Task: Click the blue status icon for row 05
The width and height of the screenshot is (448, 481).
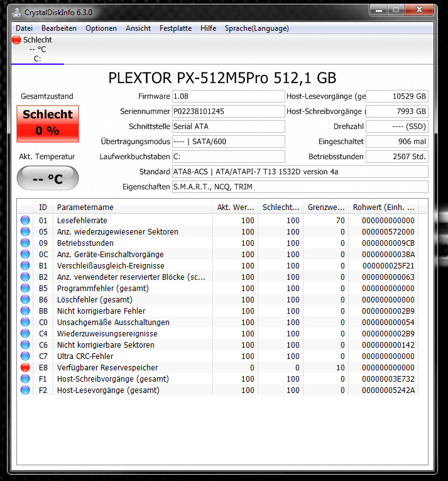Action: click(x=25, y=231)
